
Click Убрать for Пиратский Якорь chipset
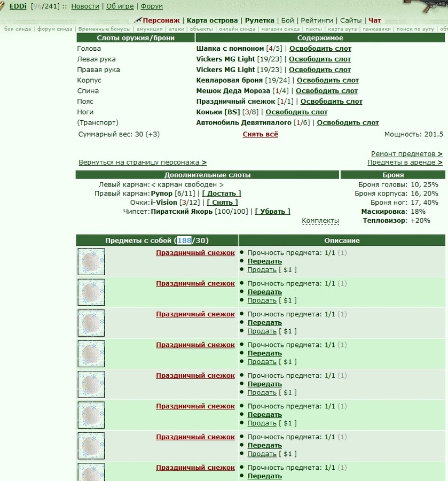(272, 211)
